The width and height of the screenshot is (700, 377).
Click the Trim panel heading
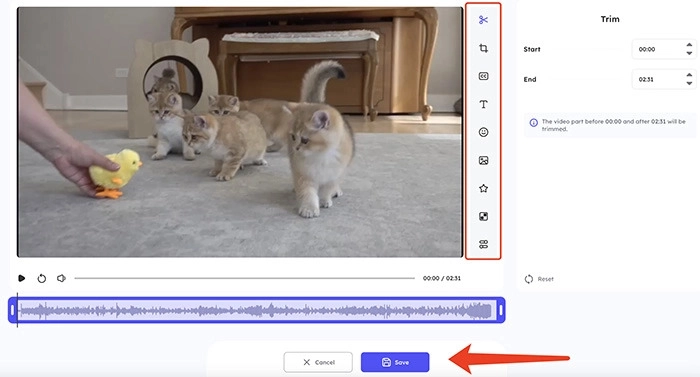[x=610, y=19]
